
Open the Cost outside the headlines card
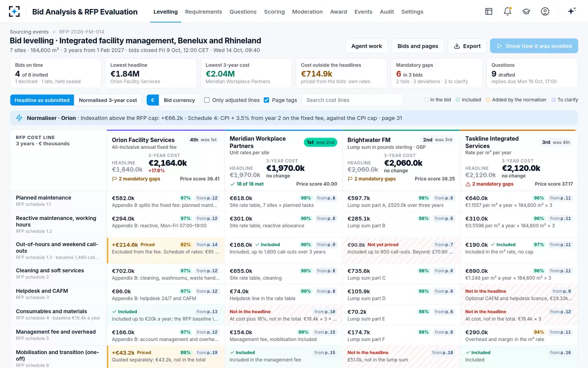[x=341, y=73]
